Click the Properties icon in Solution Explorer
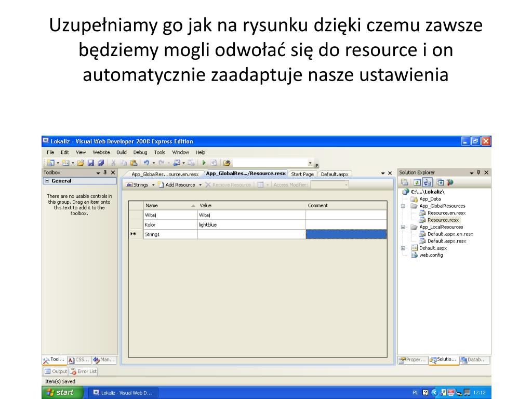Image resolution: width=532 pixels, height=399 pixels. pyautogui.click(x=404, y=182)
